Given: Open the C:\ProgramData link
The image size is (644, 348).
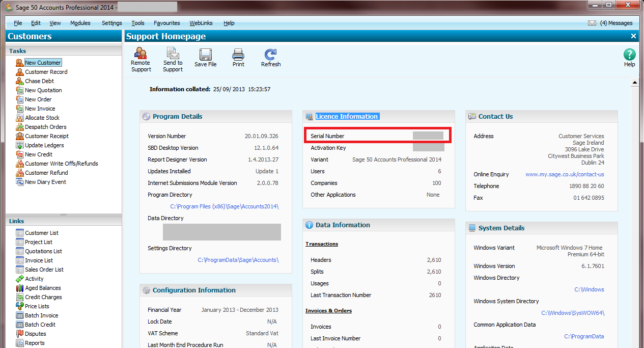Looking at the screenshot, I should point(584,336).
